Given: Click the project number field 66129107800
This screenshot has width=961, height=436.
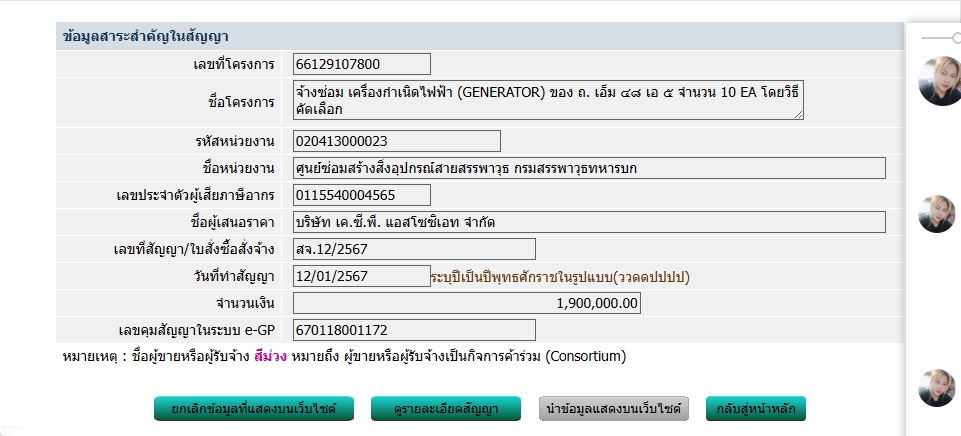Looking at the screenshot, I should click(362, 64).
